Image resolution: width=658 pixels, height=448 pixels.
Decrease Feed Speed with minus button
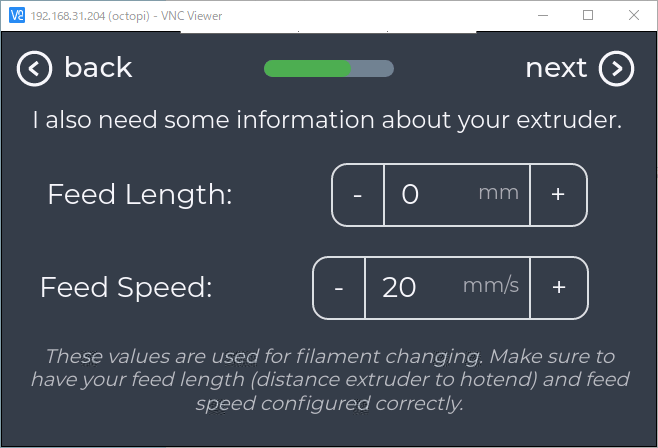pos(339,288)
